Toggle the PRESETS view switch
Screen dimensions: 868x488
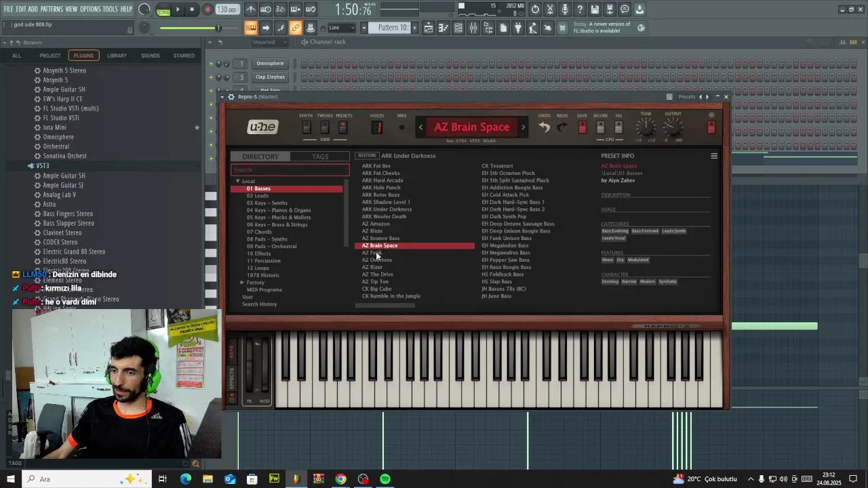click(343, 127)
